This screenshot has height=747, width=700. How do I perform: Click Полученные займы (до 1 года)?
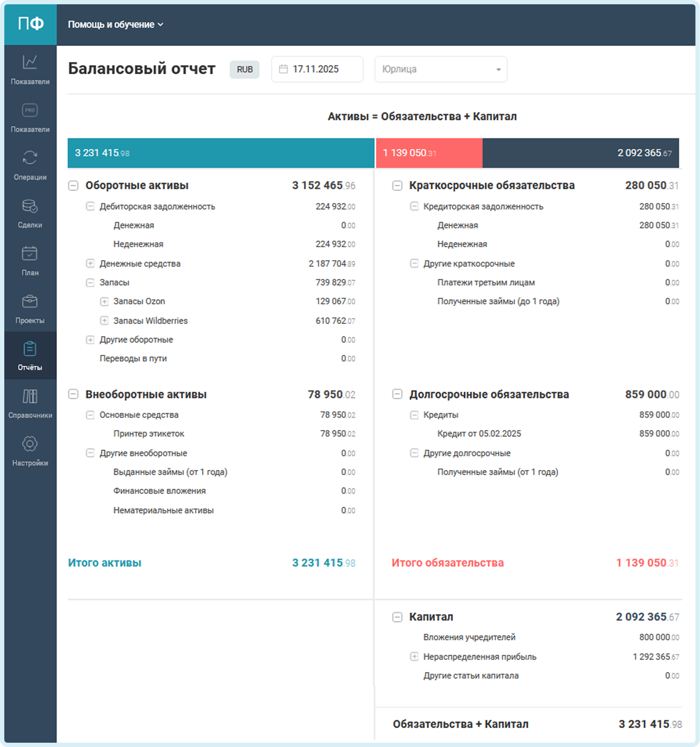pyautogui.click(x=498, y=302)
